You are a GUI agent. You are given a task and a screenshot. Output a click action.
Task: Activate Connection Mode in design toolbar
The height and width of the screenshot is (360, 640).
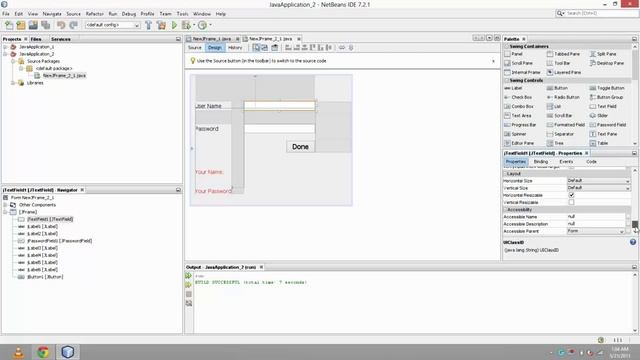pos(264,48)
